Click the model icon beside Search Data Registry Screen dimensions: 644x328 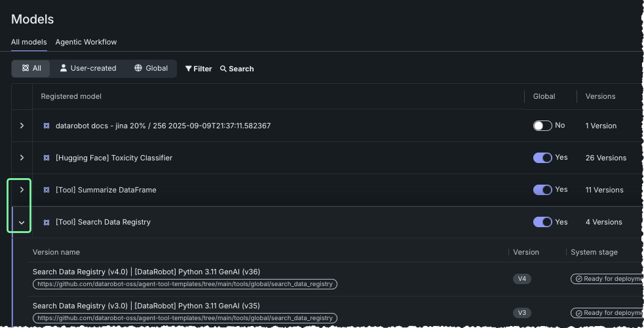(x=47, y=222)
